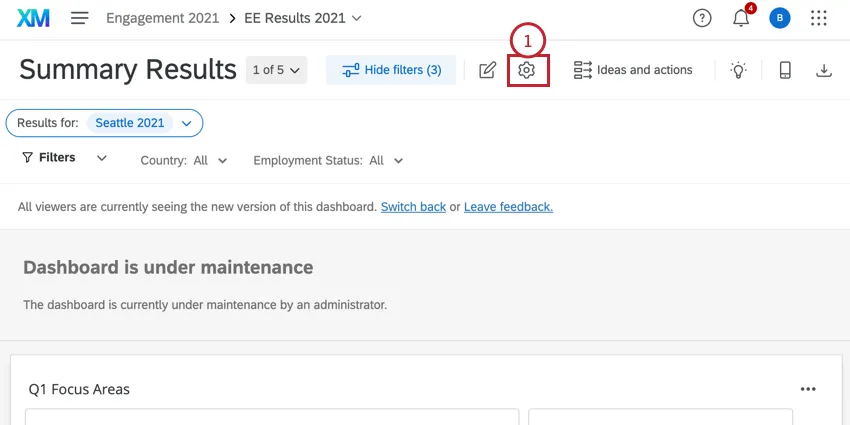Open the user account avatar
Image resolution: width=850 pixels, height=425 pixels.
coord(780,18)
